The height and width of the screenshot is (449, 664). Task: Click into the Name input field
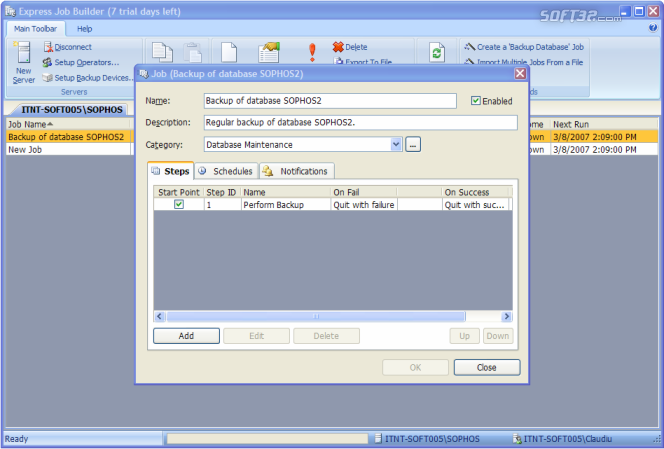[x=330, y=101]
